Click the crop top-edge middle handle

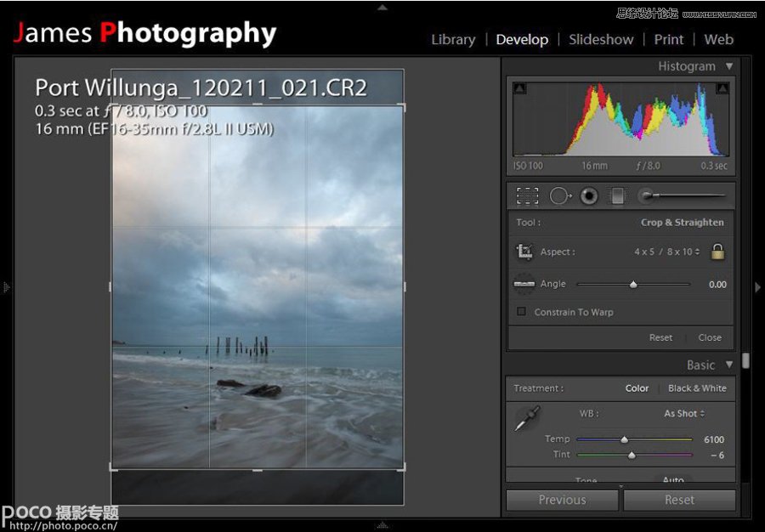point(258,104)
